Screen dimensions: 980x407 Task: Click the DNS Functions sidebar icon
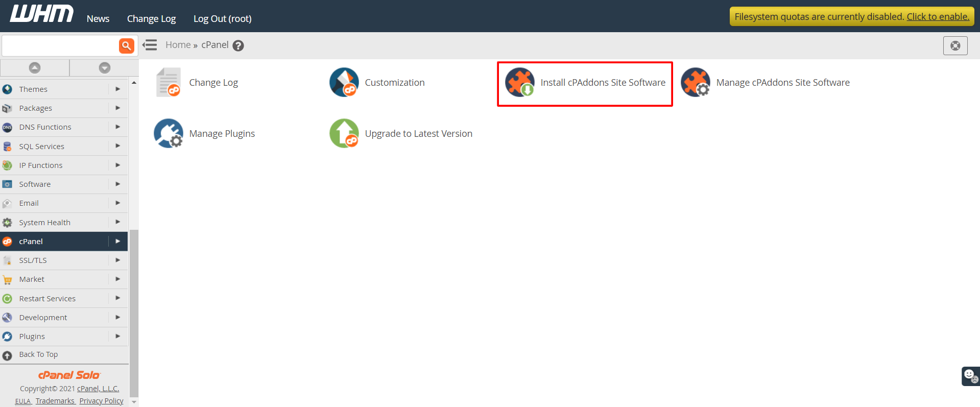[7, 127]
